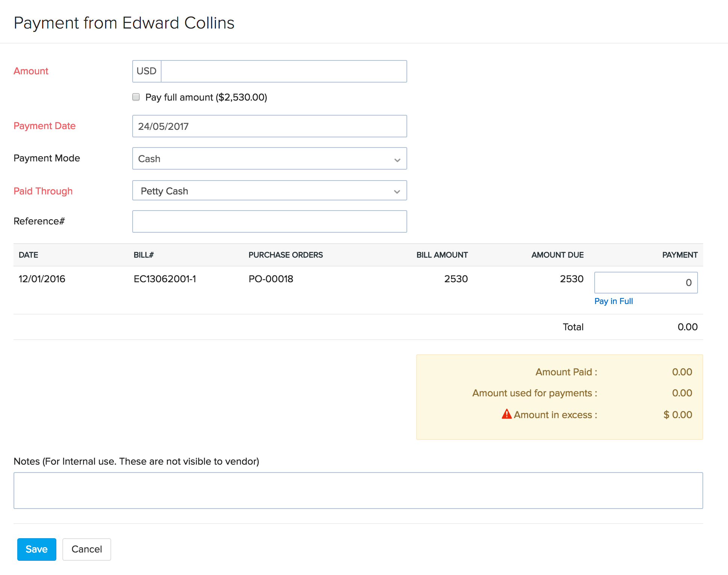Click the Save button

(x=36, y=549)
